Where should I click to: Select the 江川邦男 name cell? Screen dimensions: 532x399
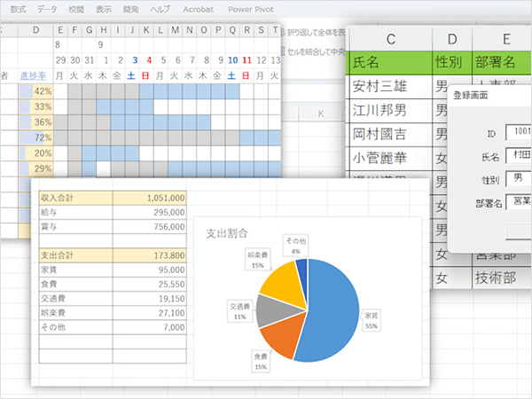[390, 111]
